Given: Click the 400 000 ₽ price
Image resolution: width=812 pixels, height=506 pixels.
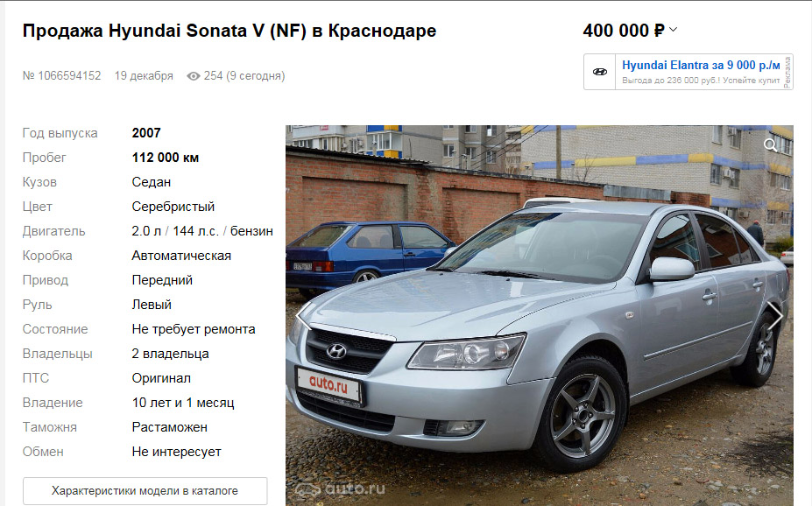Looking at the screenshot, I should (623, 31).
